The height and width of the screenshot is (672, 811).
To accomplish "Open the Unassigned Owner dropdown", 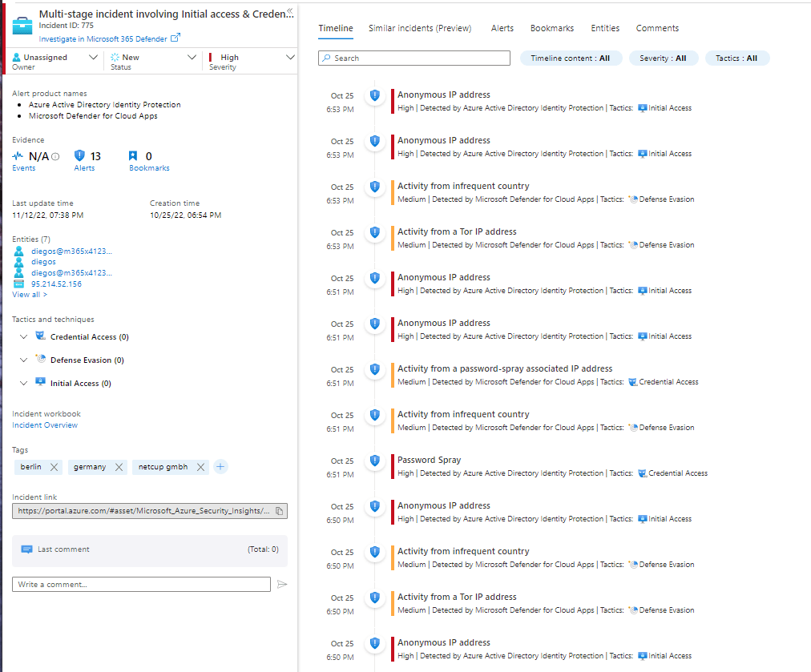I will 92,57.
